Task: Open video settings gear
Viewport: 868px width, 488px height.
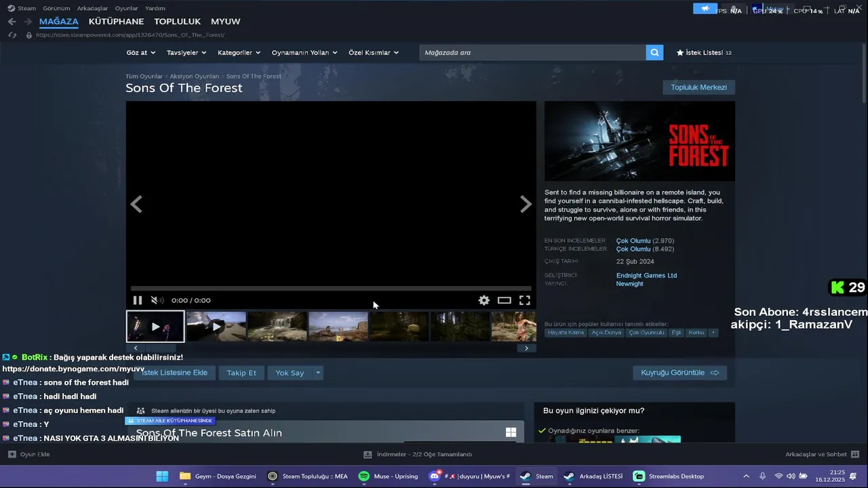Action: [x=484, y=300]
